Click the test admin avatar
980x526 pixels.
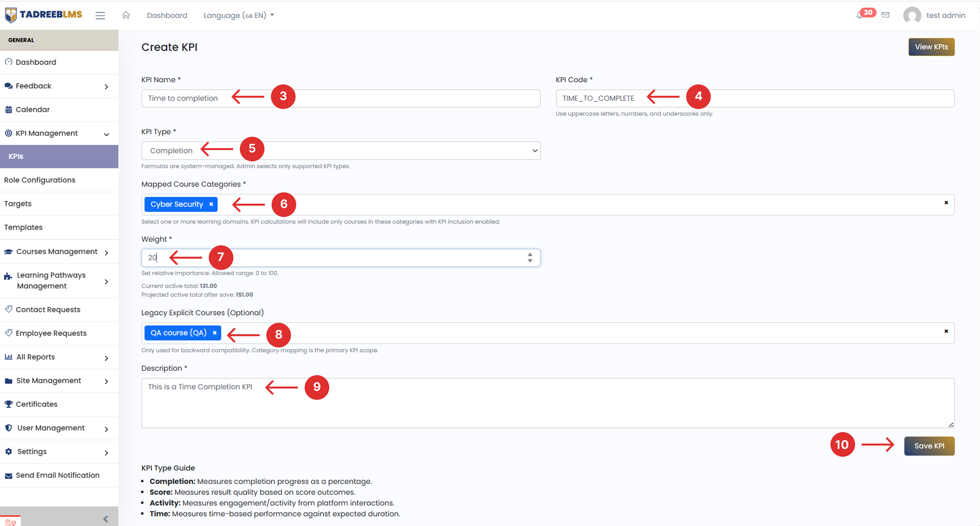coord(912,15)
